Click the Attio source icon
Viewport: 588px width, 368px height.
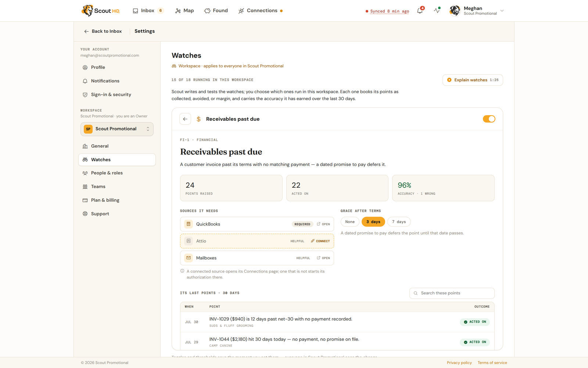pyautogui.click(x=189, y=241)
